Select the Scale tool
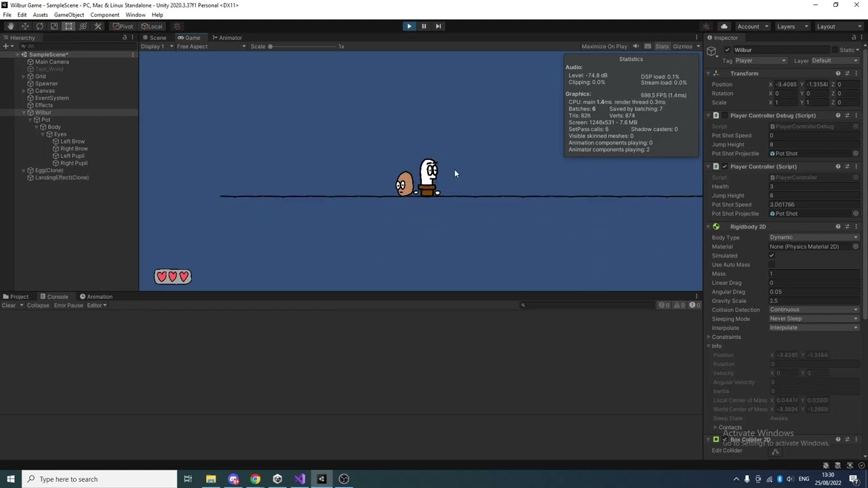Viewport: 868px width, 488px height. click(54, 26)
